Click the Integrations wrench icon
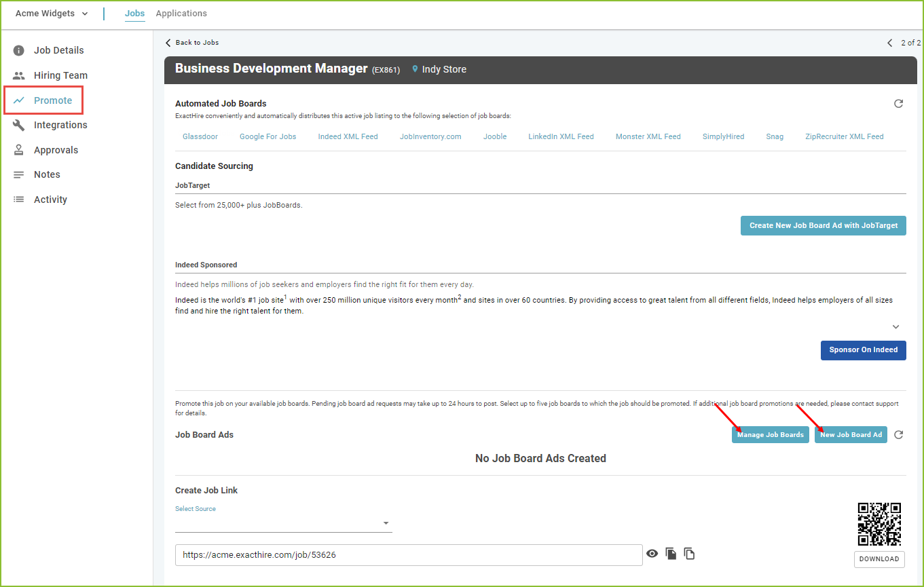Screen dimensions: 924x587 (19, 125)
